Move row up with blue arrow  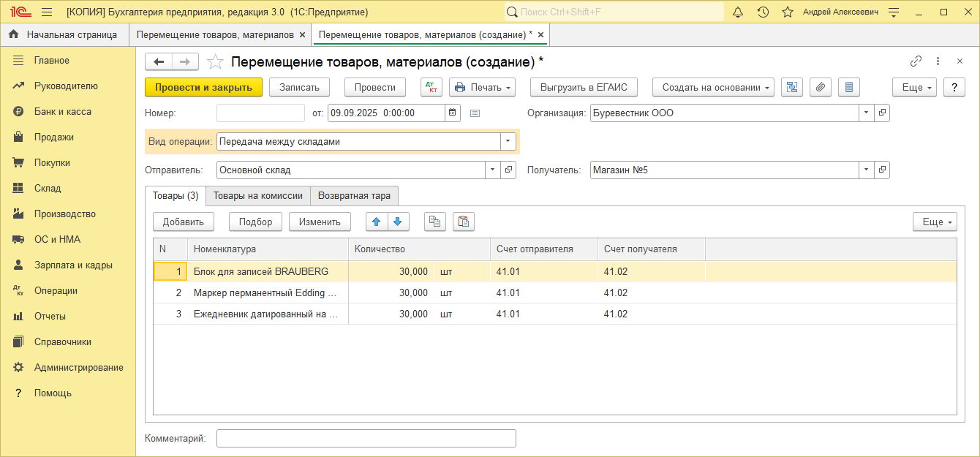pyautogui.click(x=377, y=222)
